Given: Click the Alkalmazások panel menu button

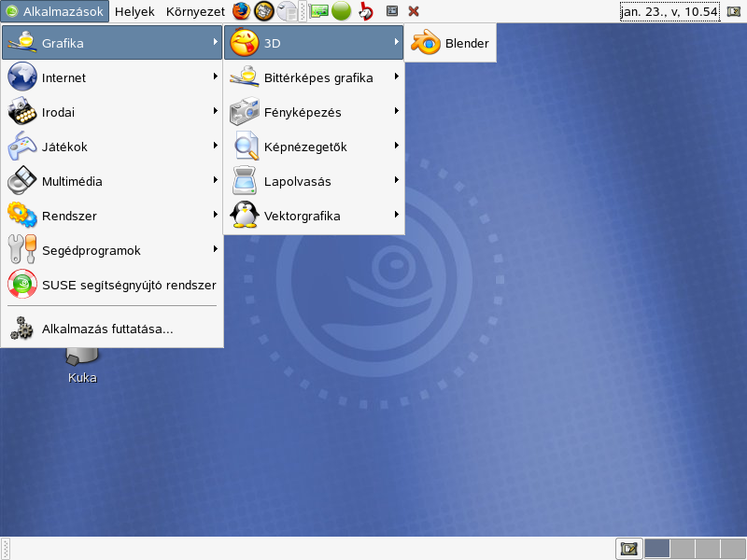Looking at the screenshot, I should click(x=55, y=11).
